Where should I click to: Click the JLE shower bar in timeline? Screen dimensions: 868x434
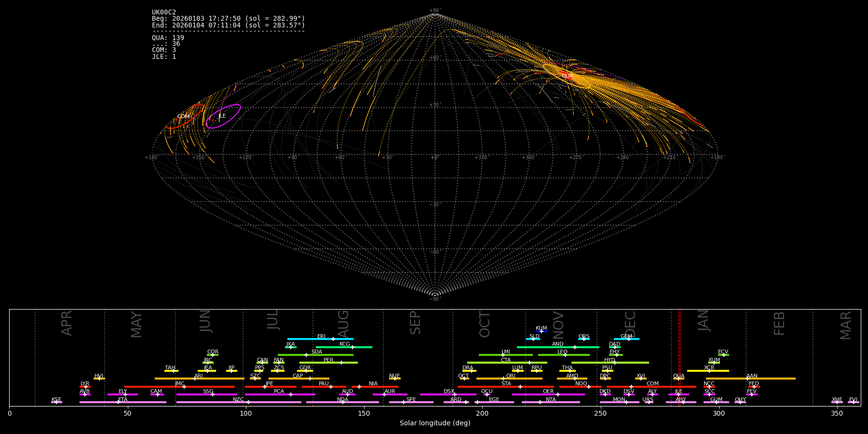click(x=678, y=394)
